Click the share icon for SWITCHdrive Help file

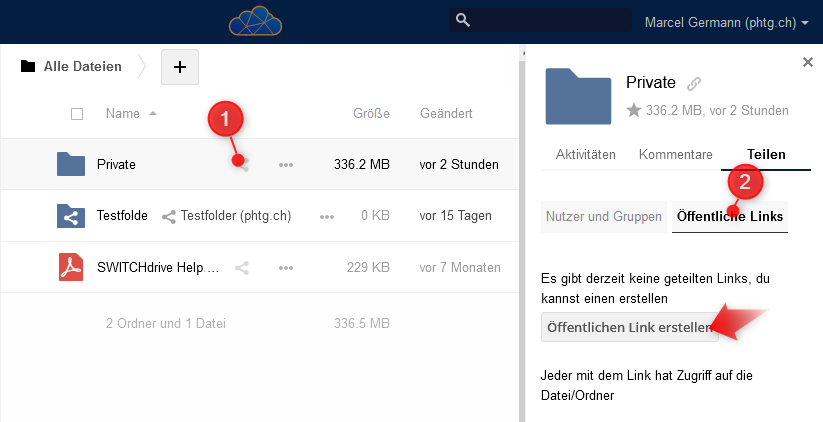click(241, 268)
